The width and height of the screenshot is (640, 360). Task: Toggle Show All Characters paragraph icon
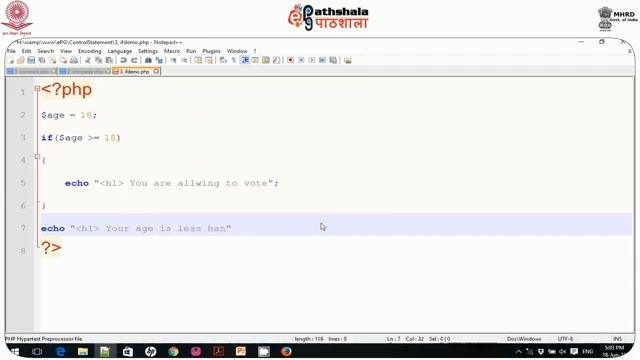pyautogui.click(x=233, y=60)
